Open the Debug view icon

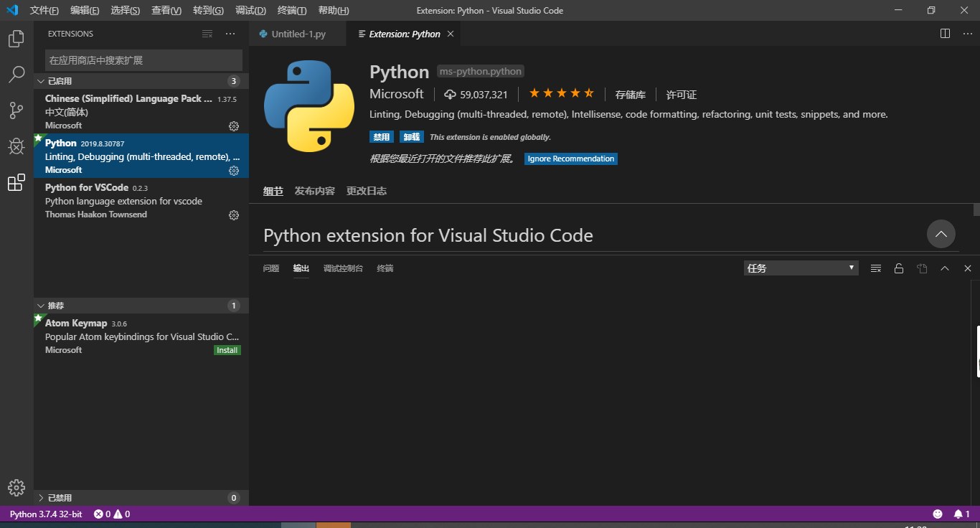(17, 146)
